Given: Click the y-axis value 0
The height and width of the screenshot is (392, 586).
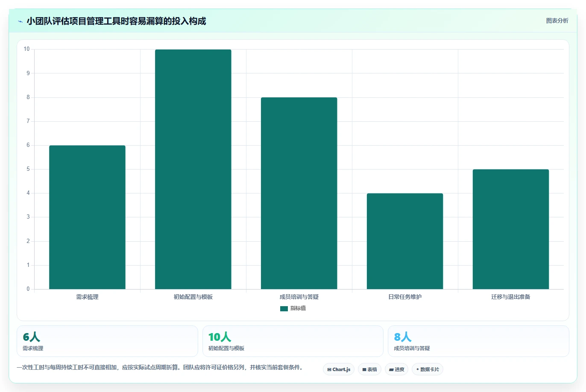Looking at the screenshot, I should (28, 289).
